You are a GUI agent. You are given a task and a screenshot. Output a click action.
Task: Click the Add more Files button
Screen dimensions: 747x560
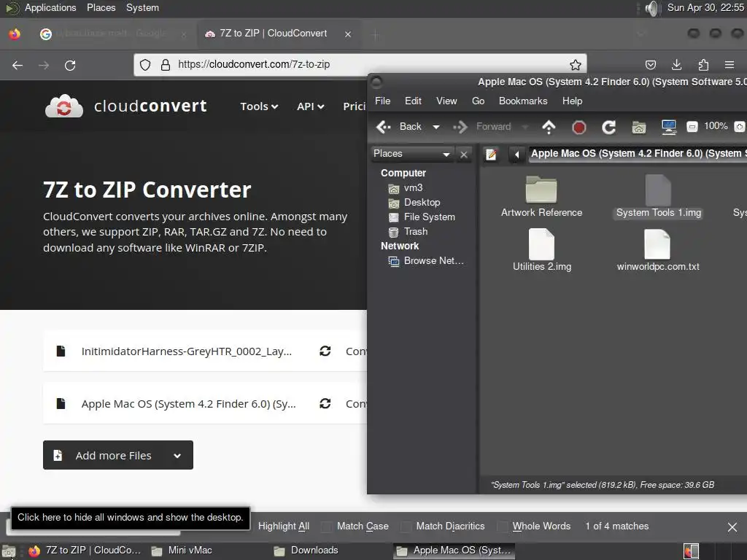[x=117, y=455]
